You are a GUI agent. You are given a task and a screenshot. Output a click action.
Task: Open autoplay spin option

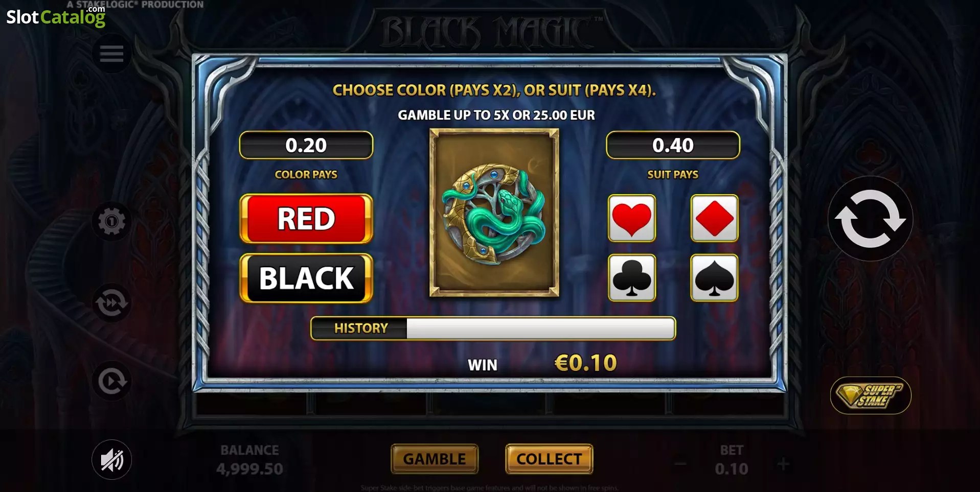[111, 381]
